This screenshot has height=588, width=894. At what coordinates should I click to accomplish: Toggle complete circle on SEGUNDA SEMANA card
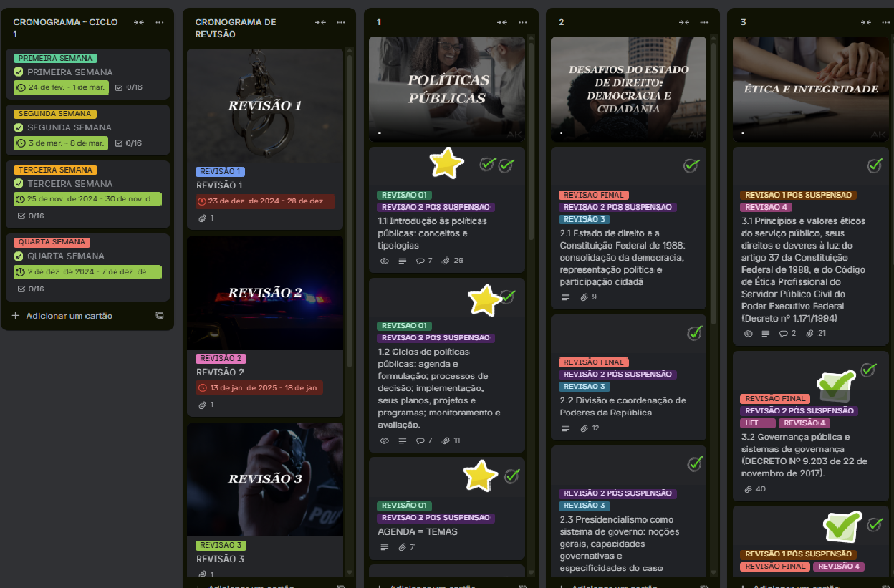tap(19, 127)
